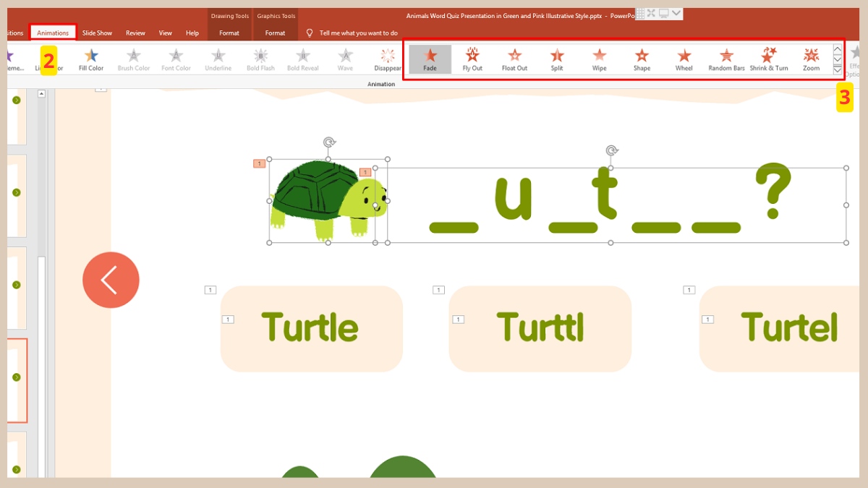Choose the Wheel animation effect
Viewport: 868px width, 488px height.
(684, 59)
